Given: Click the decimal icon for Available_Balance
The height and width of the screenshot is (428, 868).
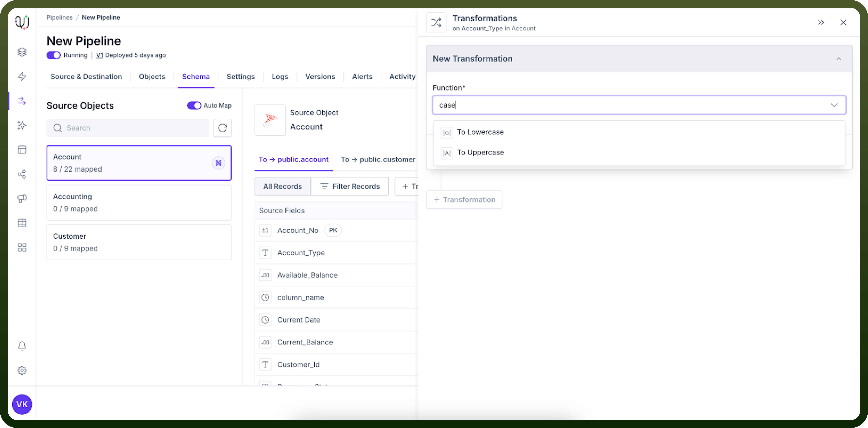Looking at the screenshot, I should (265, 275).
